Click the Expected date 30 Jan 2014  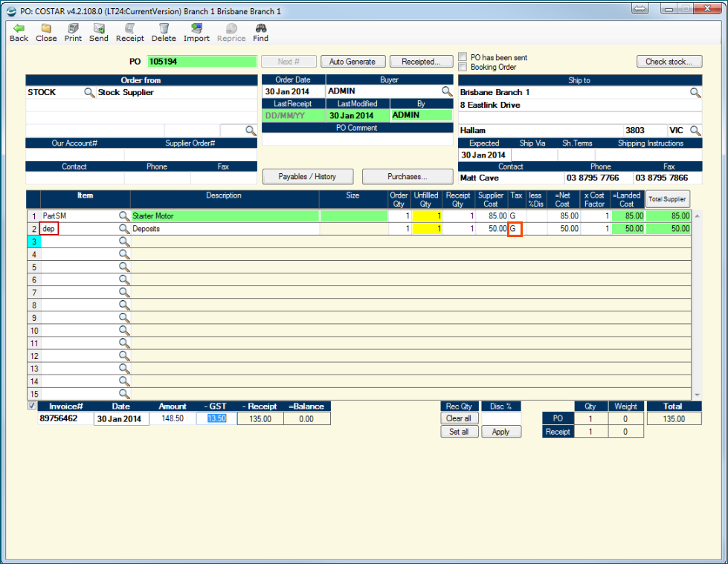click(485, 155)
